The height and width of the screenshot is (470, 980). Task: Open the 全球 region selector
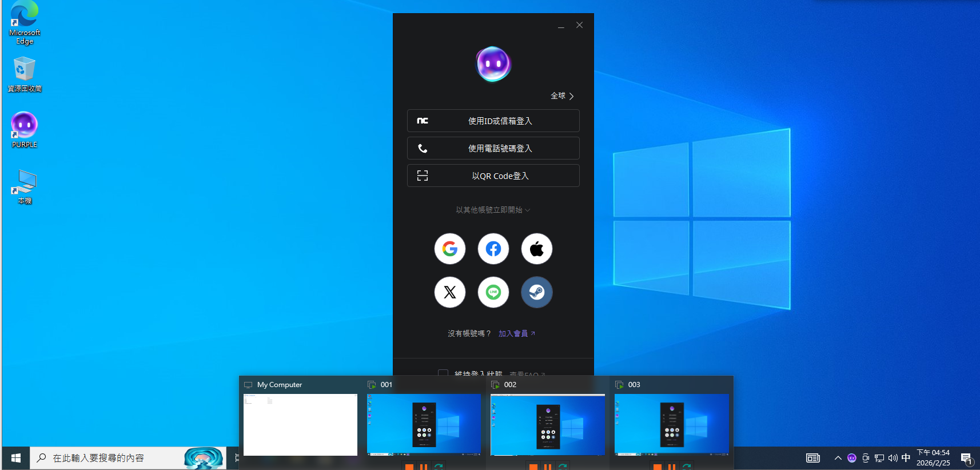(x=561, y=96)
